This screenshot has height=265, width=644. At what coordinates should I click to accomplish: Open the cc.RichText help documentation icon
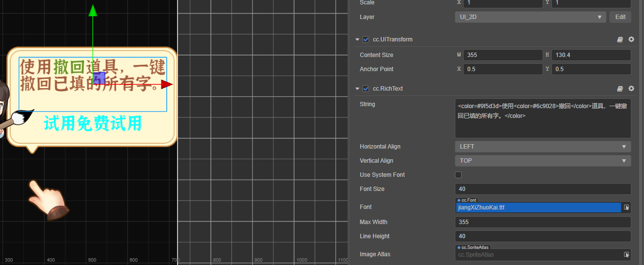coord(620,89)
